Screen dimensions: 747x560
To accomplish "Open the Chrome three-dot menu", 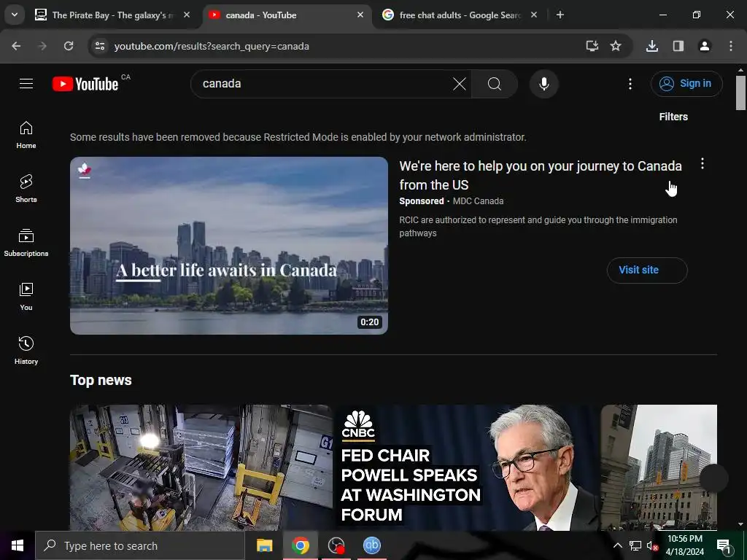I will [x=731, y=46].
